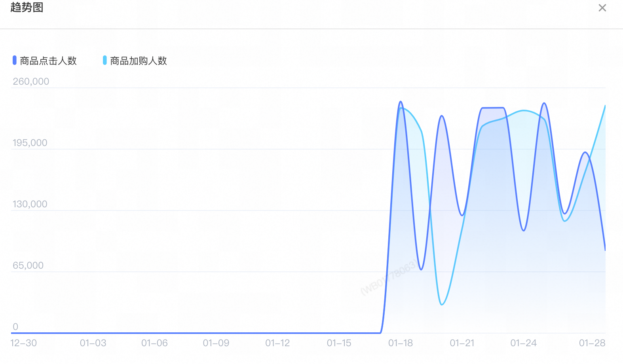Click the light blue 商品加购人数 legend marker

point(105,60)
